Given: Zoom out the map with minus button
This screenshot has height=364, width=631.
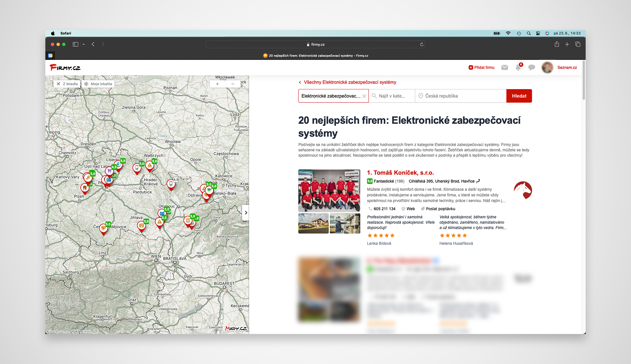Looking at the screenshot, I should (x=233, y=84).
